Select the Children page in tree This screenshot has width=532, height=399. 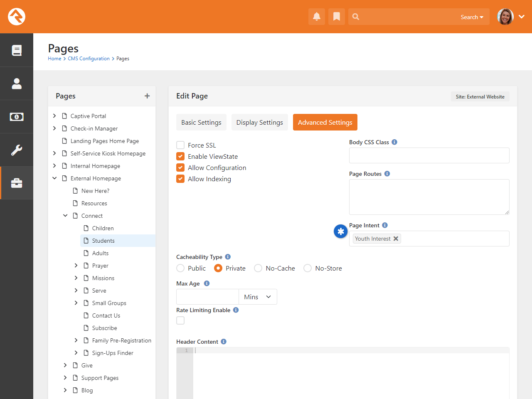click(x=103, y=228)
